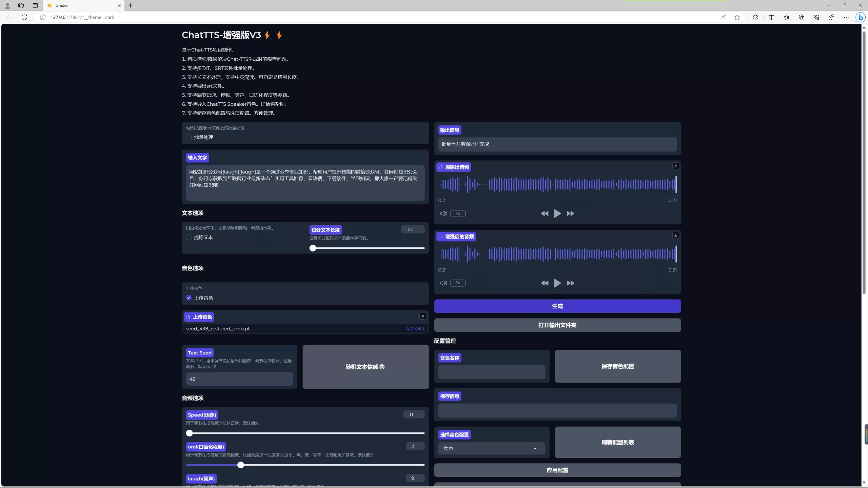868x488 pixels.
Task: Download the 原输出音频 audio file
Action: coord(675,166)
